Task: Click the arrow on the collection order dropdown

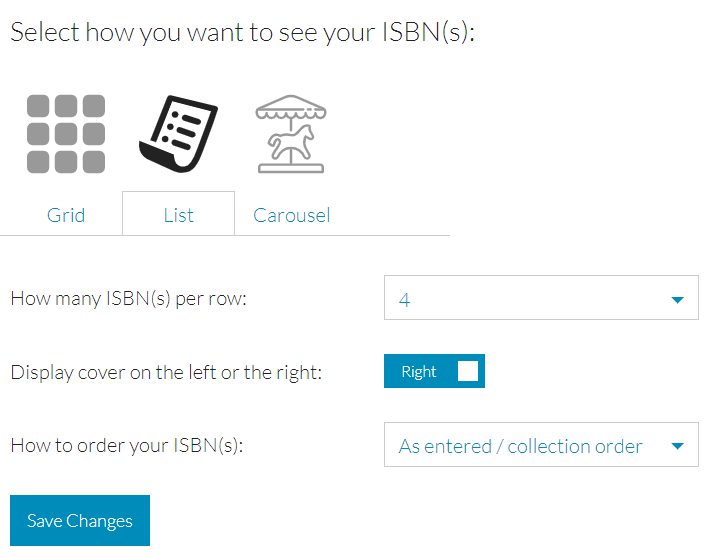Action: click(x=677, y=446)
